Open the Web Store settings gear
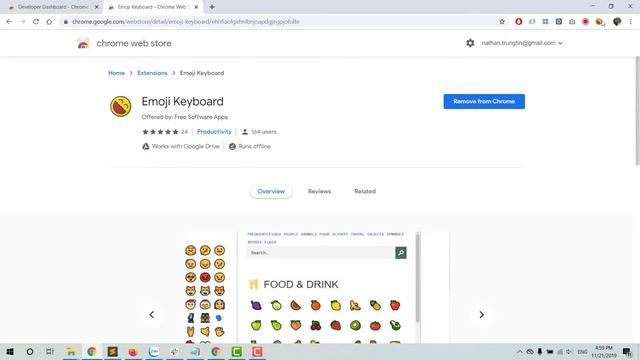 (x=470, y=43)
